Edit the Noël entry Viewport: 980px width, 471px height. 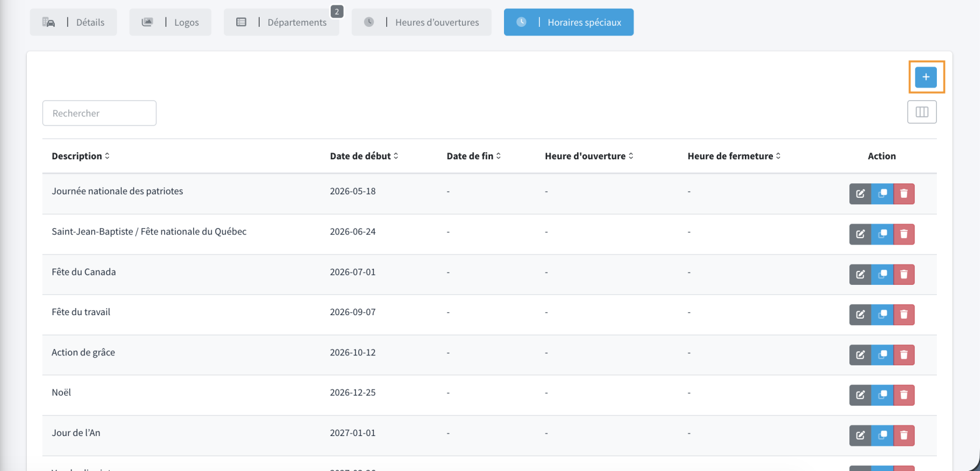[x=860, y=395]
